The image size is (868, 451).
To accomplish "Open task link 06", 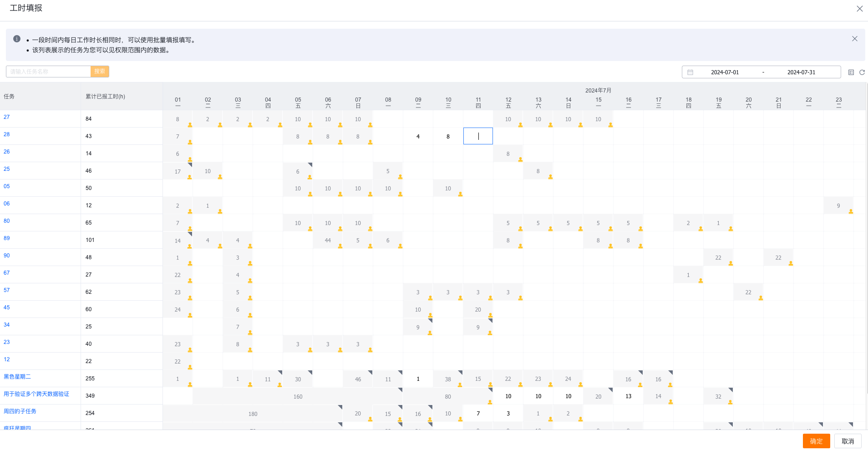I will coord(7,204).
